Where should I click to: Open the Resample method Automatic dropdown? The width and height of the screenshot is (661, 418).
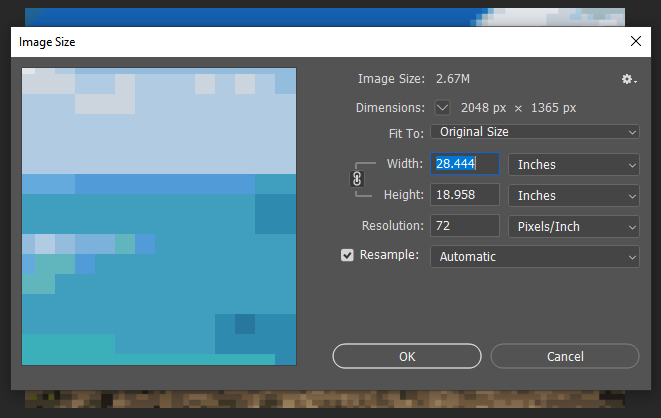534,257
